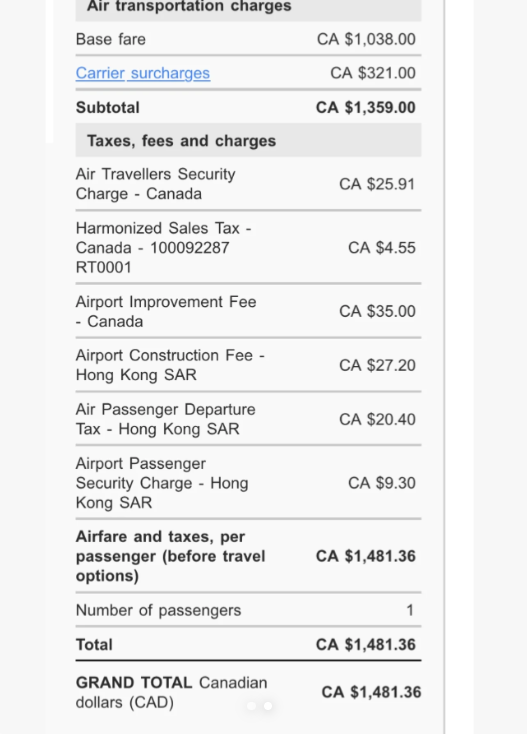Click the CA $35.00 fee amount

click(377, 311)
